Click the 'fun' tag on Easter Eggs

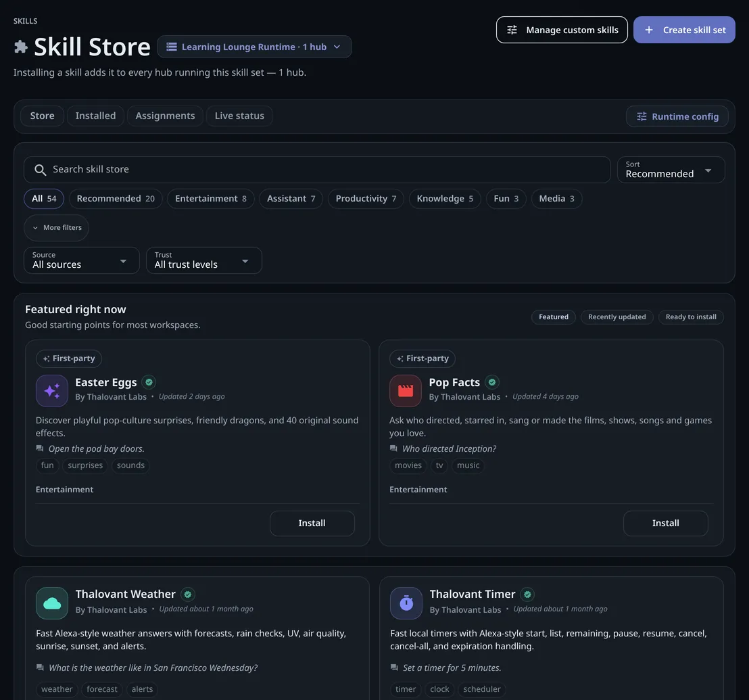coord(47,465)
